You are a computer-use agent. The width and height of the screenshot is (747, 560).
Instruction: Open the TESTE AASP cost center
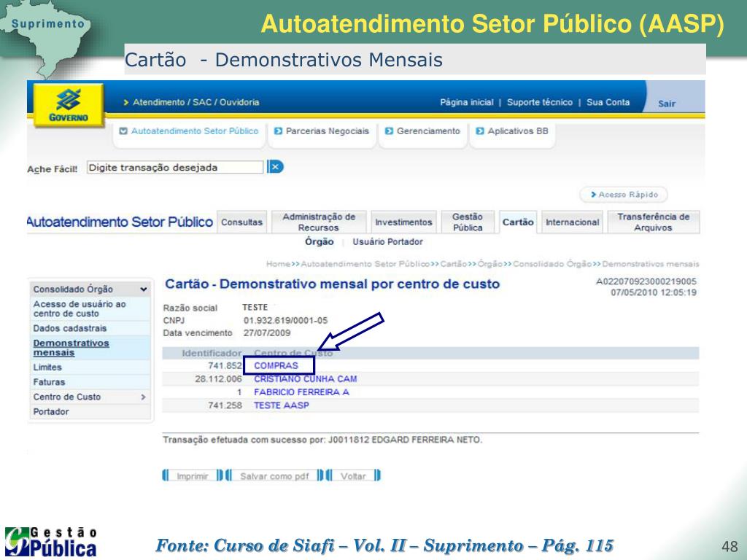[282, 405]
